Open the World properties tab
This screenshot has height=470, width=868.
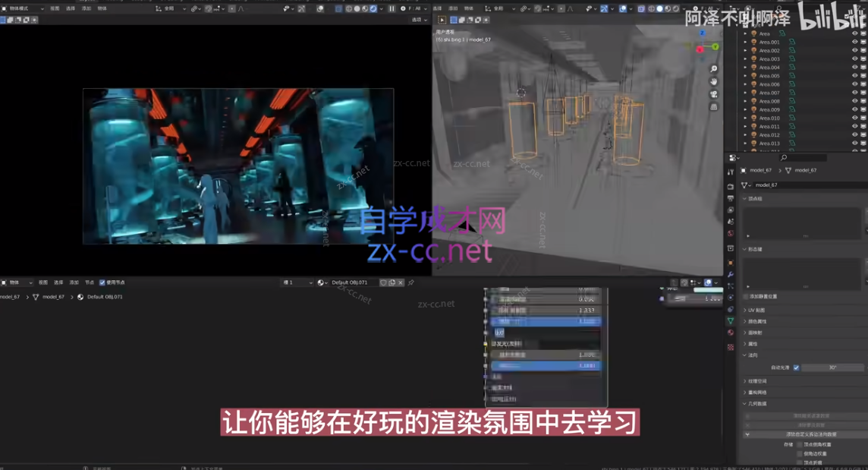[x=731, y=233]
